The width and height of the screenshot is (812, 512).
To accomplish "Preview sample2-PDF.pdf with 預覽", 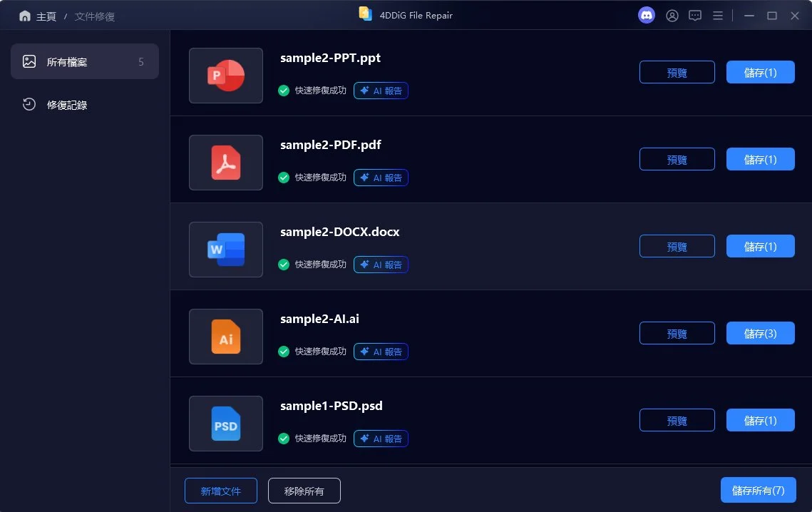I will coord(677,160).
